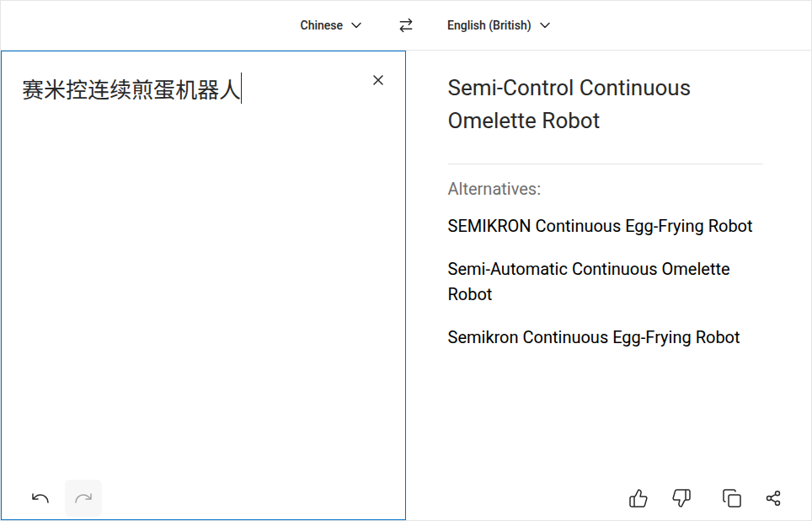
Task: Select alternative 'SEMIKRON Continuous Egg-Frying Robot'
Action: tap(600, 226)
